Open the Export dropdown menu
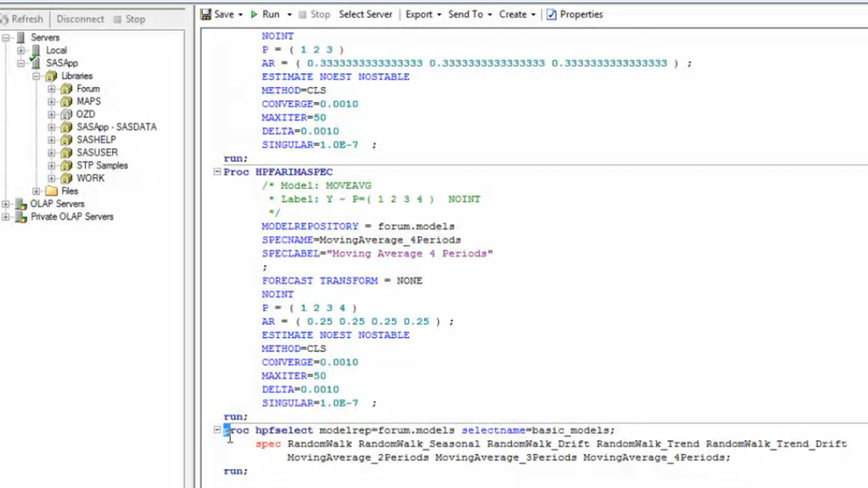The image size is (868, 488). click(x=423, y=15)
